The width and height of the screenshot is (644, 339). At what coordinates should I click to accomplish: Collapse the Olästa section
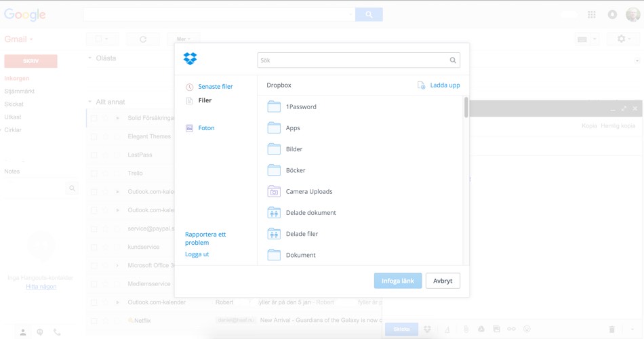coord(90,58)
